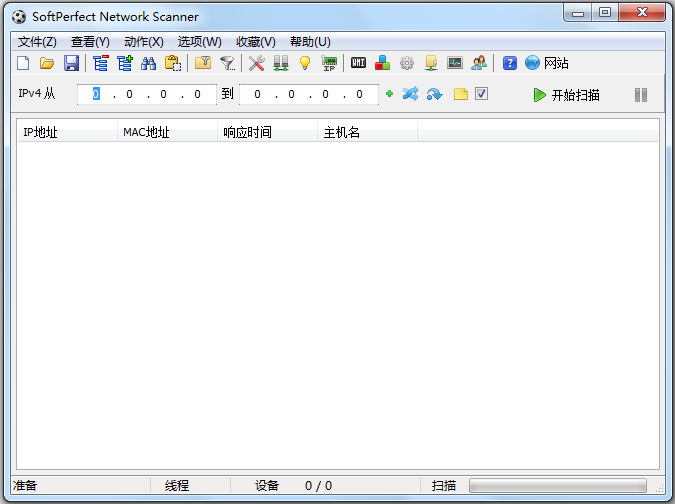Click the yellow folder icon near range

pyautogui.click(x=461, y=94)
